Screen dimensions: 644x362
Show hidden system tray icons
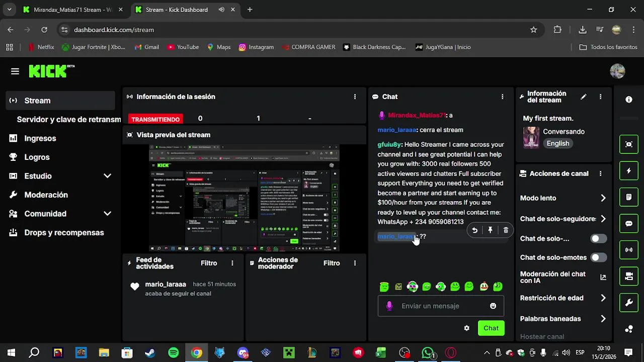[x=487, y=353]
